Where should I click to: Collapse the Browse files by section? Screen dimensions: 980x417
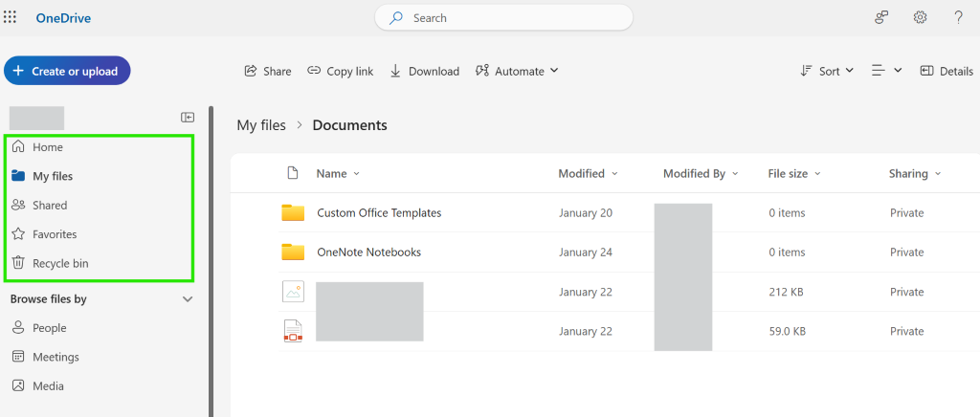[188, 299]
